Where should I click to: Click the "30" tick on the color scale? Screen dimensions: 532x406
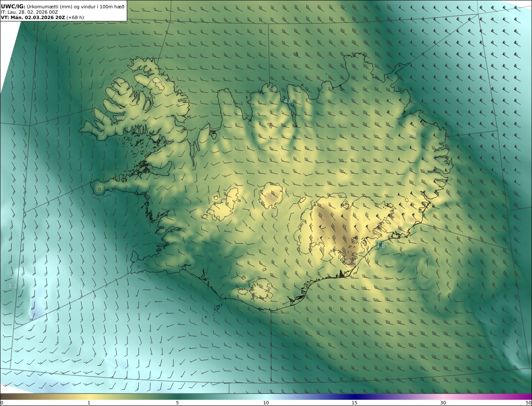(443, 403)
